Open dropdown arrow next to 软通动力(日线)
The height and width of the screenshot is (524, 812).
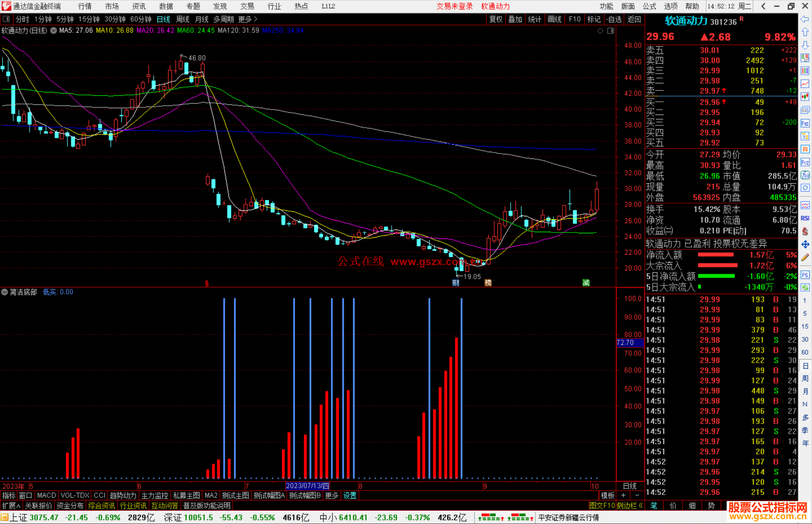point(53,31)
